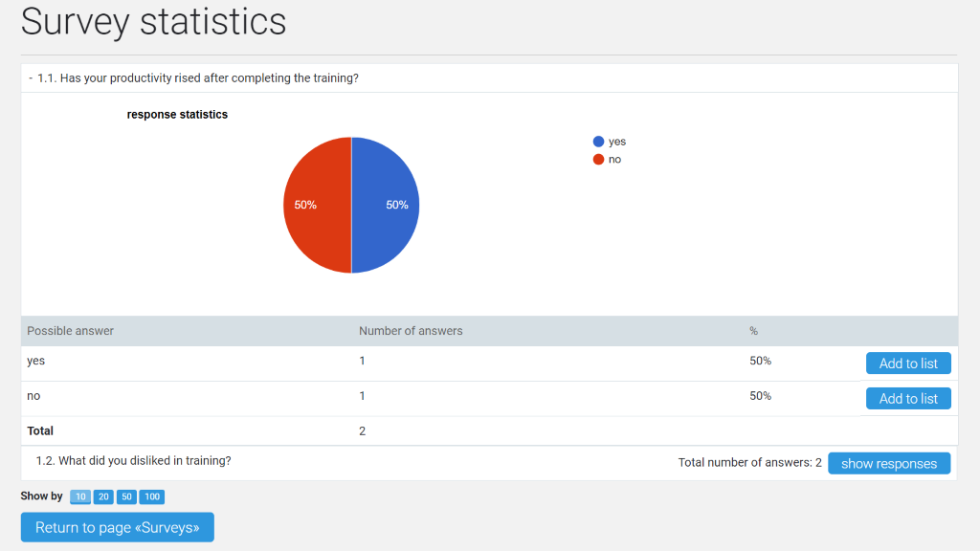The height and width of the screenshot is (551, 980).
Task: Click the yes legend label
Action: [x=617, y=142]
